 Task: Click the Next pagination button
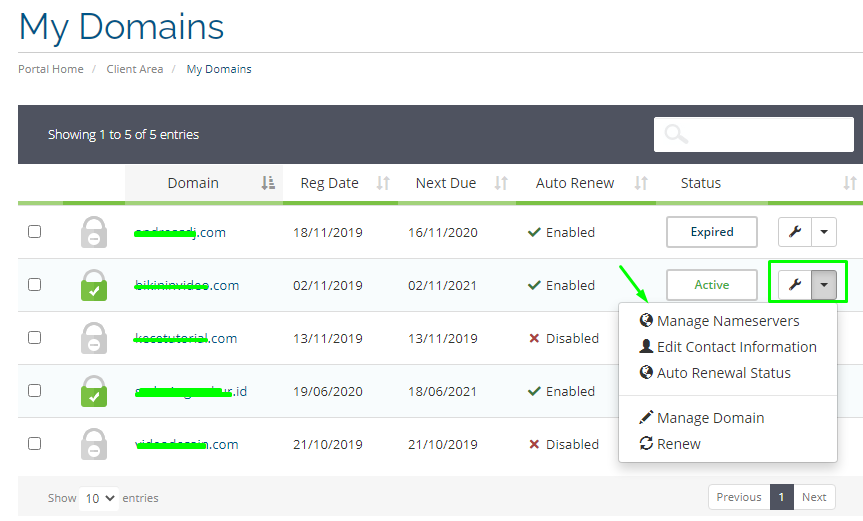coord(814,497)
